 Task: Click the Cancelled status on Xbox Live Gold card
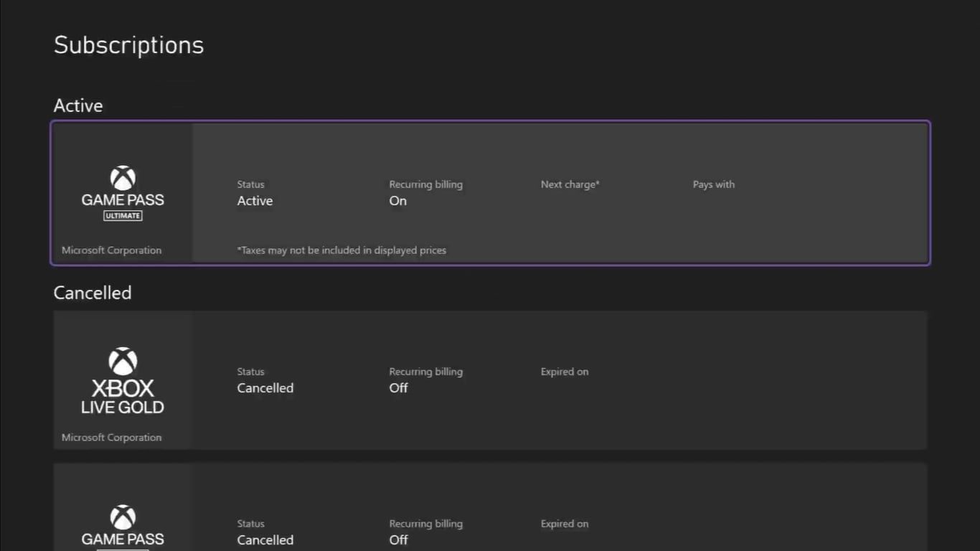(x=265, y=388)
